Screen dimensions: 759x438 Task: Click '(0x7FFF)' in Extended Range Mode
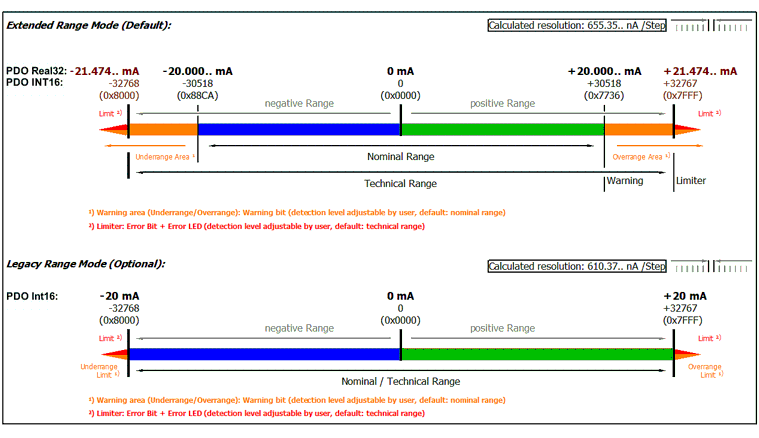pos(683,95)
